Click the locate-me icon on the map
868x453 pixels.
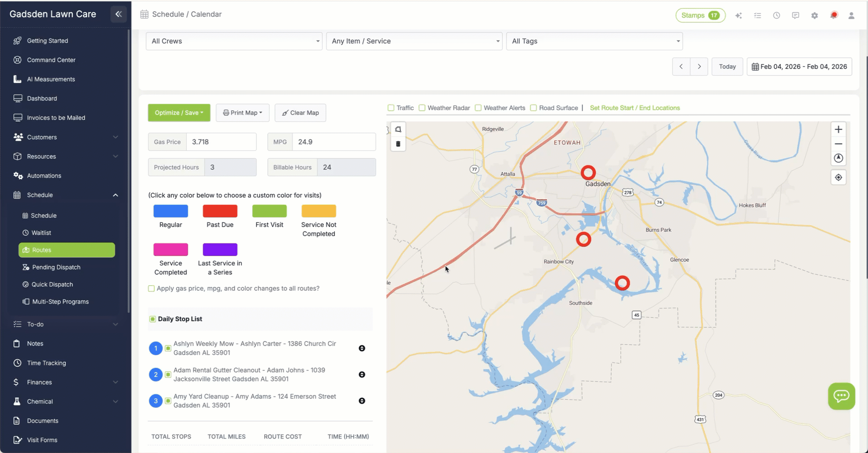click(838, 177)
